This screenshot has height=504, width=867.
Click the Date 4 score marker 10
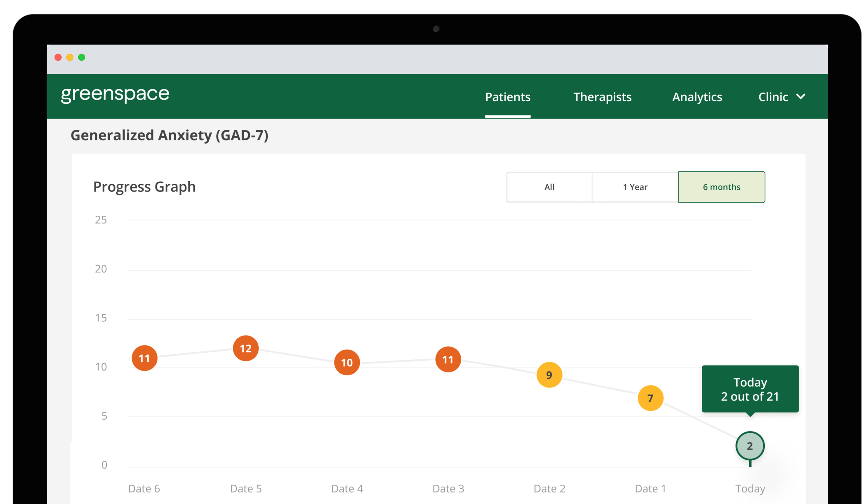click(347, 362)
